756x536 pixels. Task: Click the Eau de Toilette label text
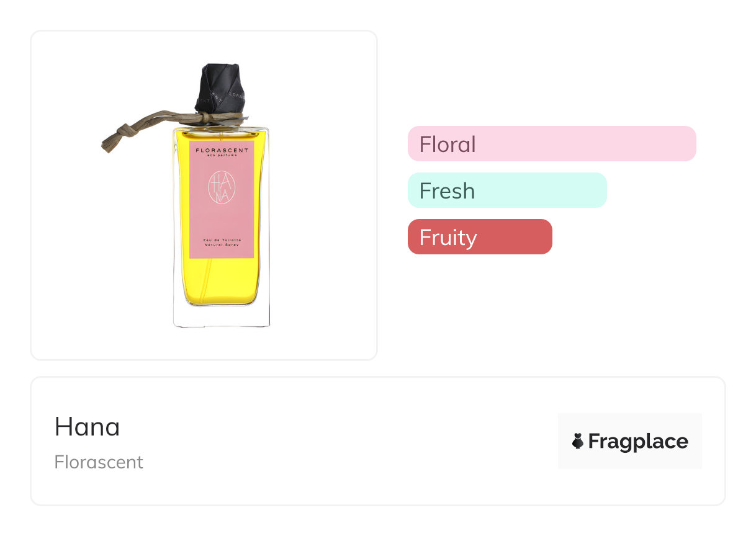[x=222, y=239]
